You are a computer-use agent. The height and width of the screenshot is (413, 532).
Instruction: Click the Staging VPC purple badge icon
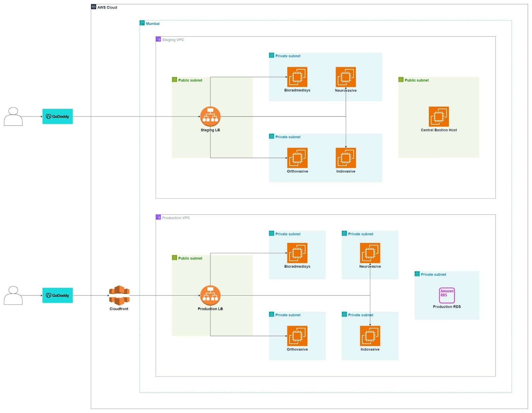[158, 39]
